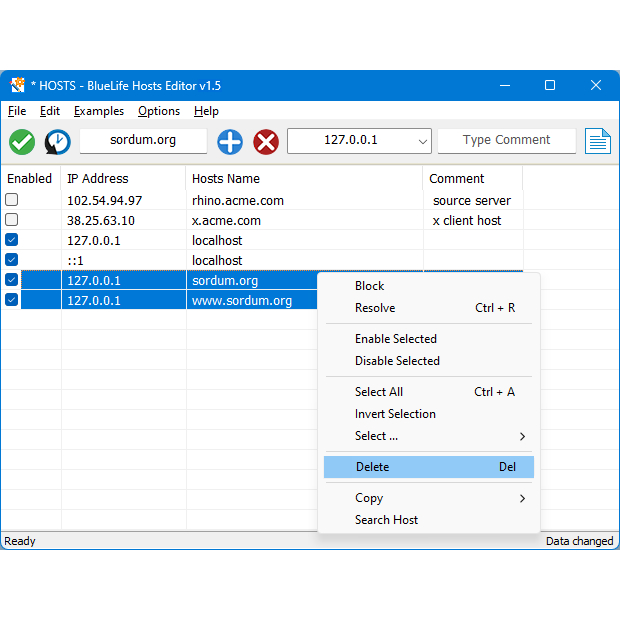The height and width of the screenshot is (620, 620).
Task: Expand the Copy submenu
Action: point(429,498)
